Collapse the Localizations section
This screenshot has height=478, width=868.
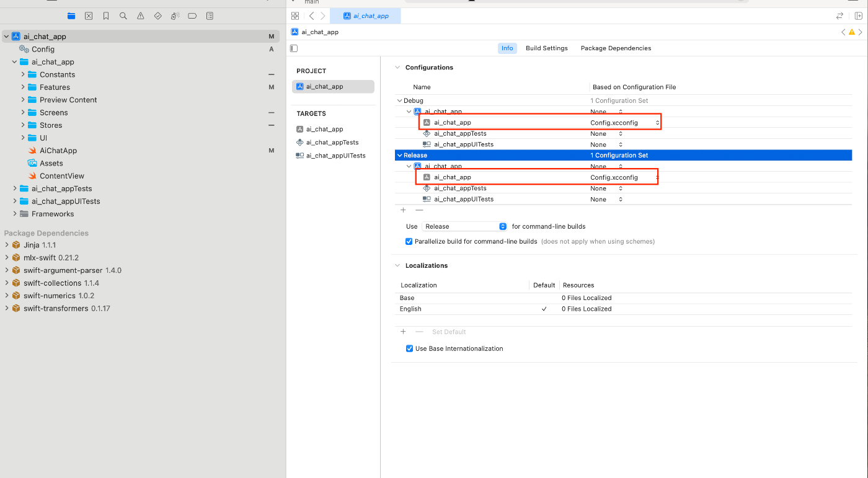397,265
